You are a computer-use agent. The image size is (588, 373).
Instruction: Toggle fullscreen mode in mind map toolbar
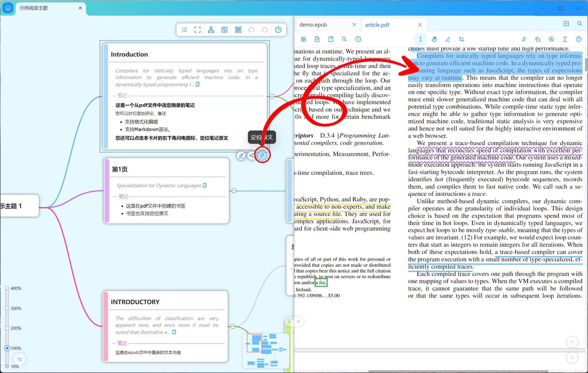click(x=198, y=30)
